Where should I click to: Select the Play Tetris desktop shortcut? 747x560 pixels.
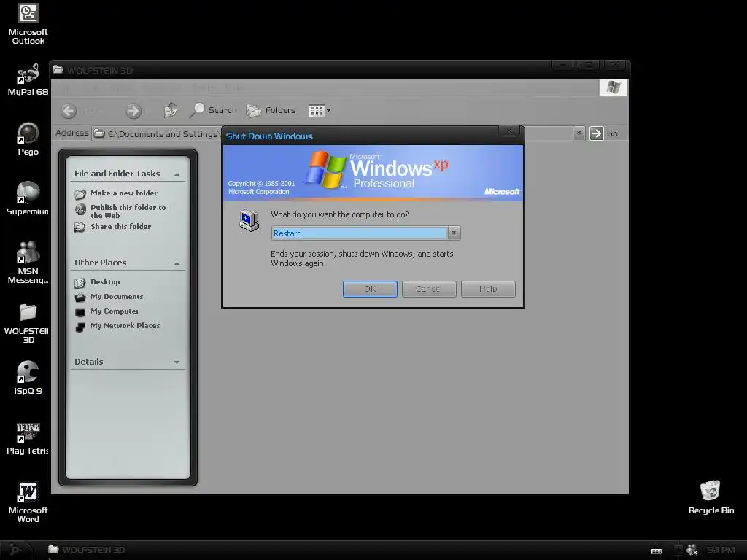tap(28, 438)
